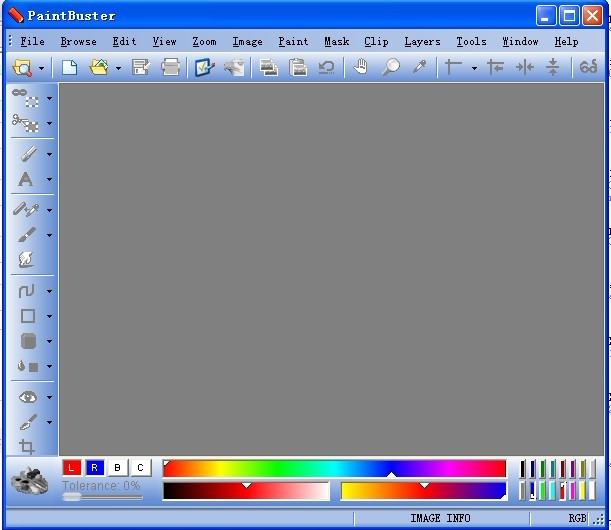This screenshot has height=530, width=611.
Task: Expand the pencil tool options arrow
Action: pyautogui.click(x=49, y=210)
